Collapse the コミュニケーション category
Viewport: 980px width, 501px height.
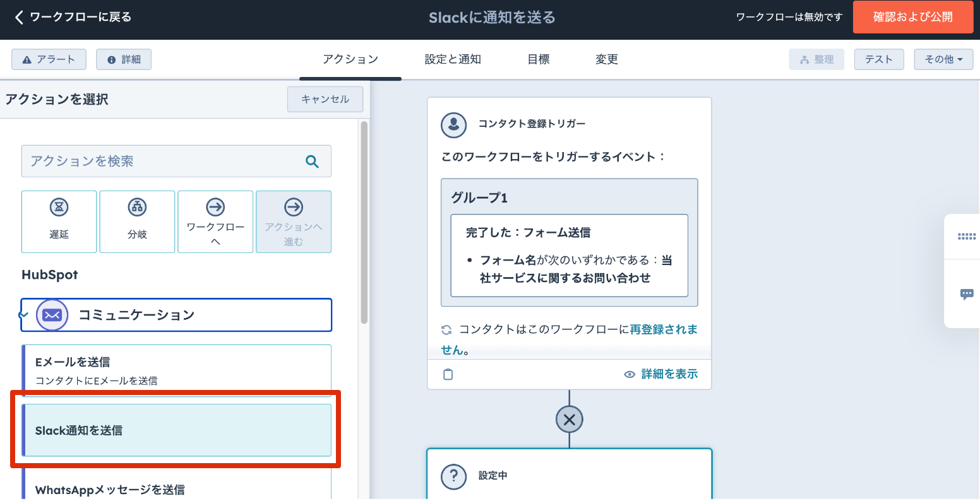[x=176, y=315]
